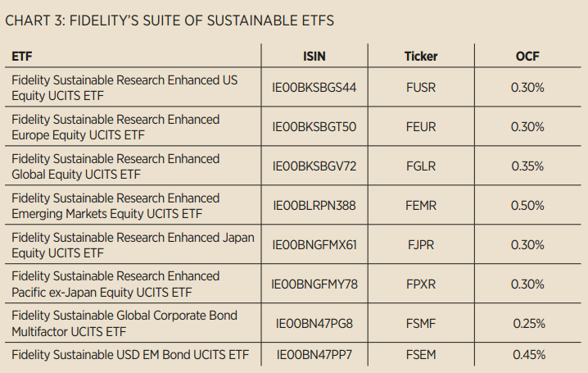588x373 pixels.
Task: Select the Global Equity UCITS ETF name
Action: click(x=115, y=166)
